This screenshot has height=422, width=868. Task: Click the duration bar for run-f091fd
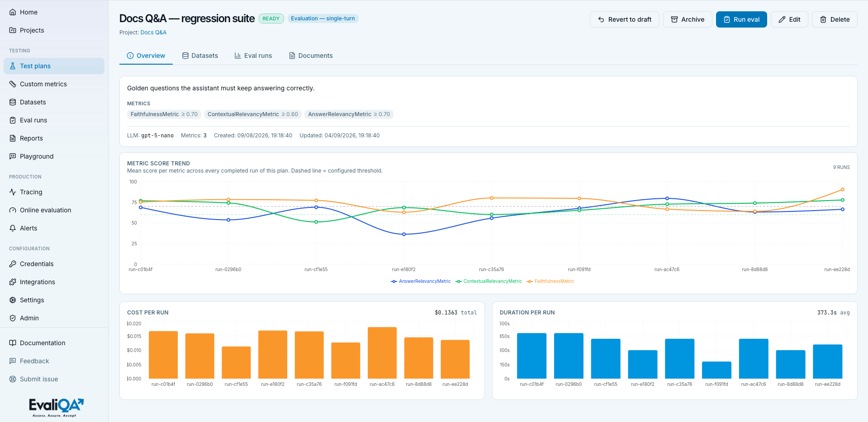point(716,370)
